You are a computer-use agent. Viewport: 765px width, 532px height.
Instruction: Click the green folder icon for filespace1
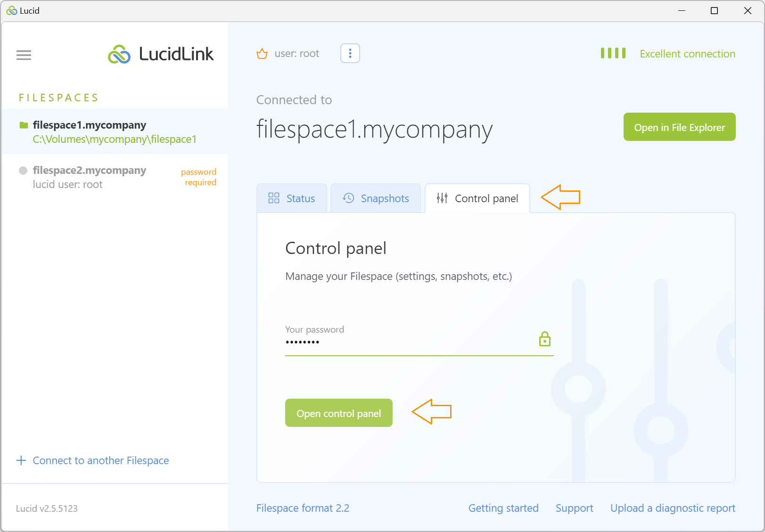24,125
